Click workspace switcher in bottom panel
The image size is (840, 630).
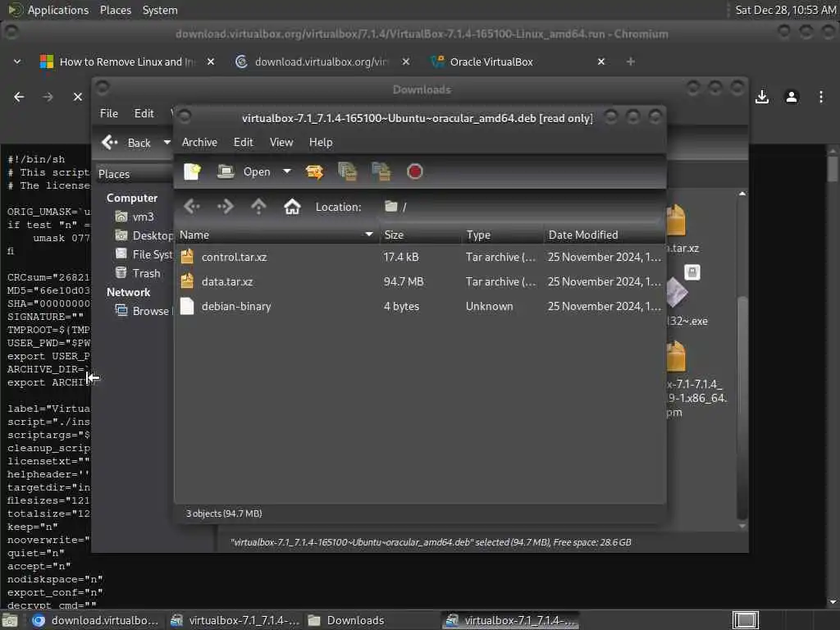pos(745,620)
